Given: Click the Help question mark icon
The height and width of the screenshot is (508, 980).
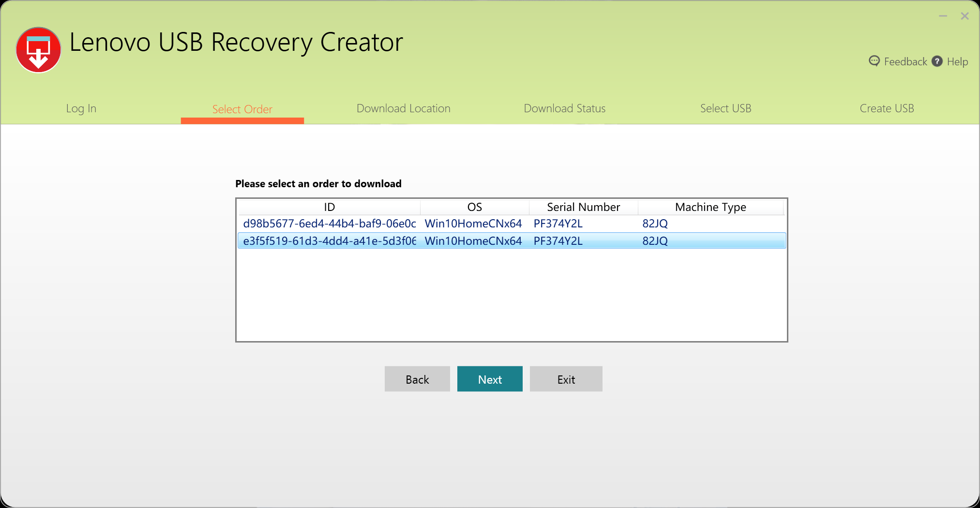Looking at the screenshot, I should 937,61.
